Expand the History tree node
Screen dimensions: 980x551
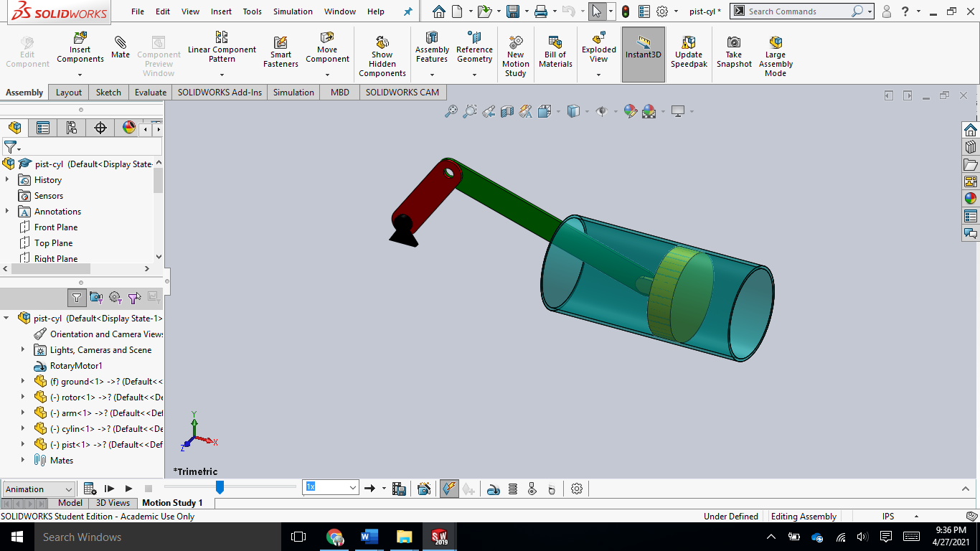(x=7, y=180)
